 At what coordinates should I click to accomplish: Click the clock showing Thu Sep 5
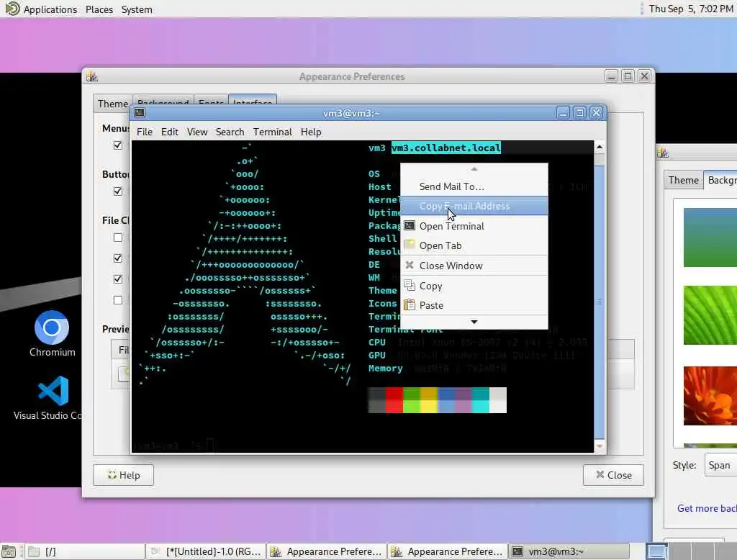tap(690, 9)
